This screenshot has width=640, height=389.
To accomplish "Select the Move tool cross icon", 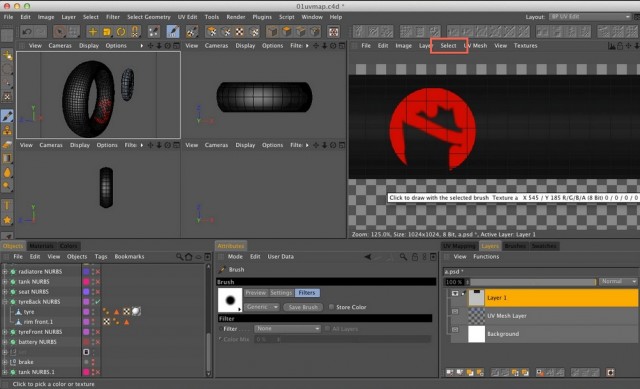I will [93, 31].
